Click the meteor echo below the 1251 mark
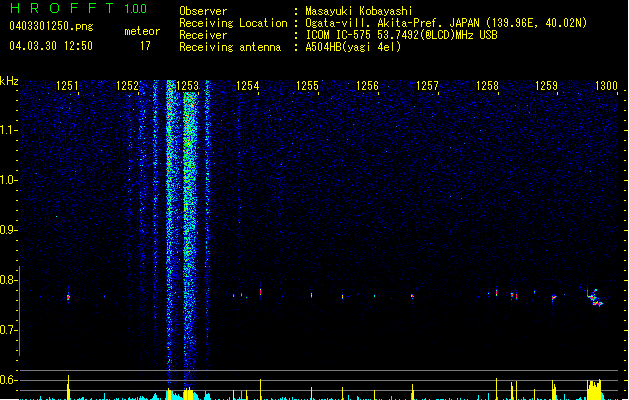The width and height of the screenshot is (629, 400). pyautogui.click(x=68, y=297)
